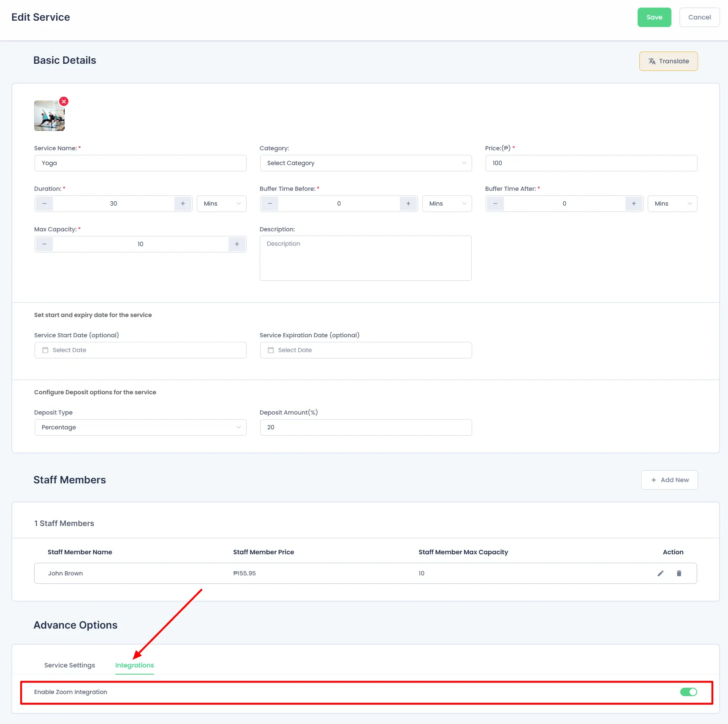Expand the Deposit Type dropdown
Image resolution: width=728 pixels, height=724 pixels.
pos(140,427)
